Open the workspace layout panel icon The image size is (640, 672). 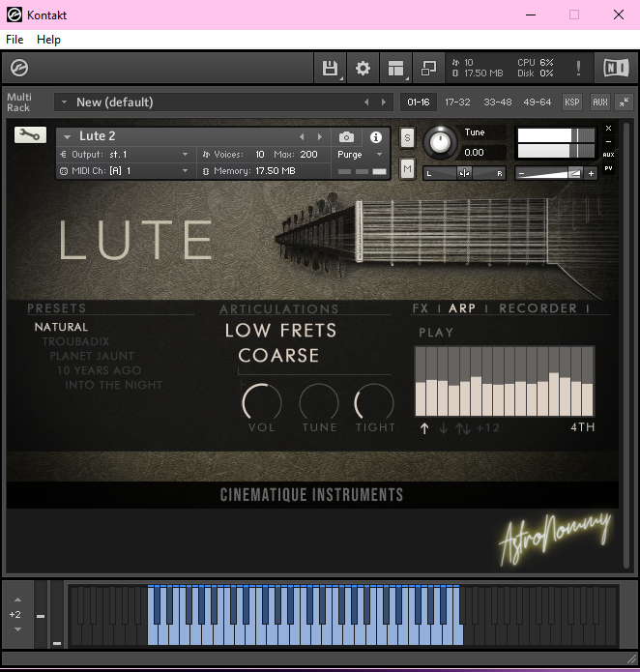point(395,68)
